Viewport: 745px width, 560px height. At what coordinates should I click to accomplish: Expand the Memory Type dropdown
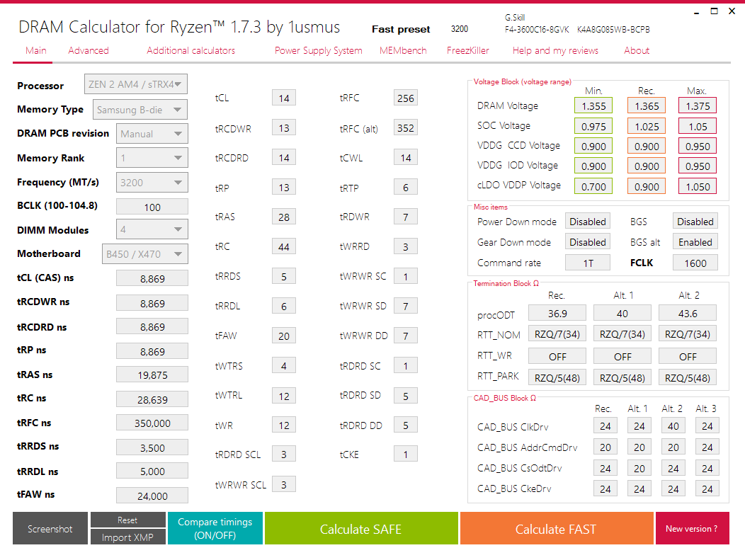click(x=139, y=109)
